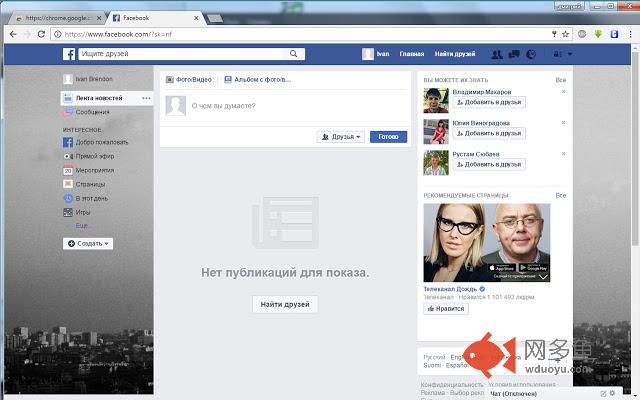Click the blue extension icon in toolbar
The image size is (640, 400).
click(614, 34)
